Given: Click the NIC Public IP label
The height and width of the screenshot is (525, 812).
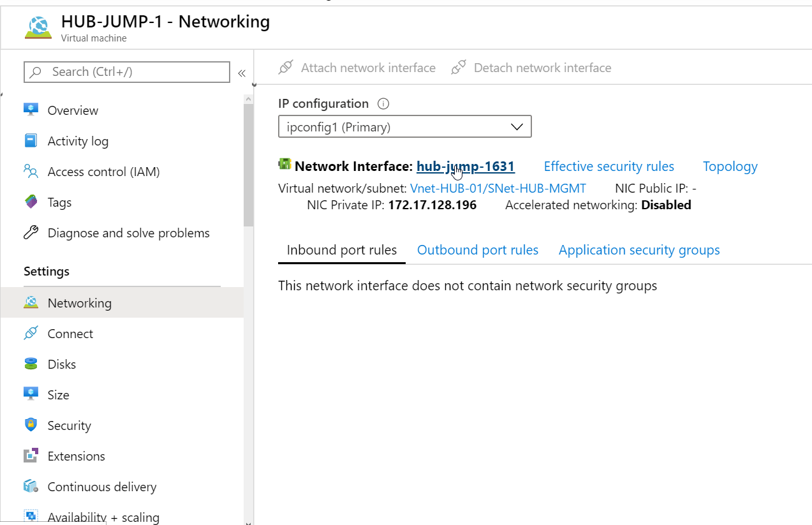Looking at the screenshot, I should 651,188.
